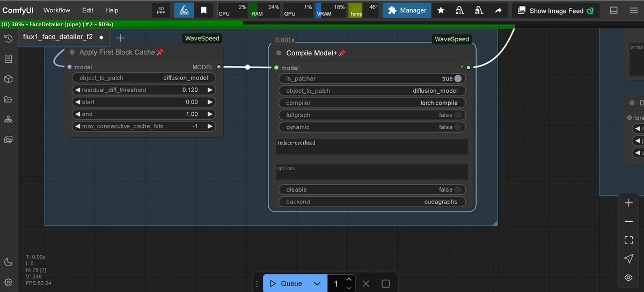Open the hamburger menu icon
Image resolution: width=644 pixels, height=292 pixels.
[634, 10]
